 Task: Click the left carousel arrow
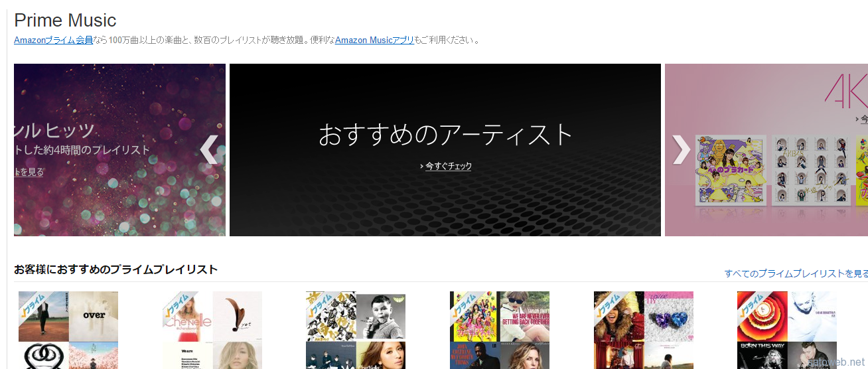(210, 149)
